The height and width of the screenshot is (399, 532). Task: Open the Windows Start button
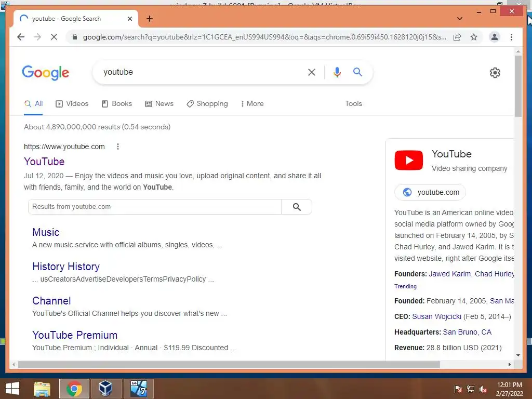[x=12, y=389]
